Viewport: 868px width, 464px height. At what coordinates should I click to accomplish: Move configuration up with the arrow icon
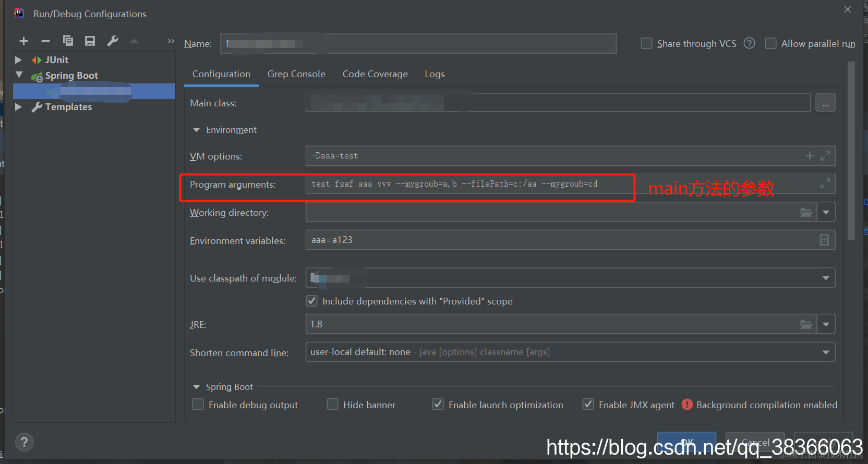pyautogui.click(x=134, y=41)
